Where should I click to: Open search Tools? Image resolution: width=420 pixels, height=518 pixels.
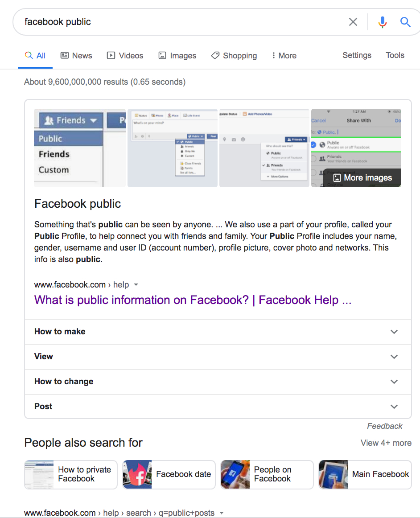point(395,55)
